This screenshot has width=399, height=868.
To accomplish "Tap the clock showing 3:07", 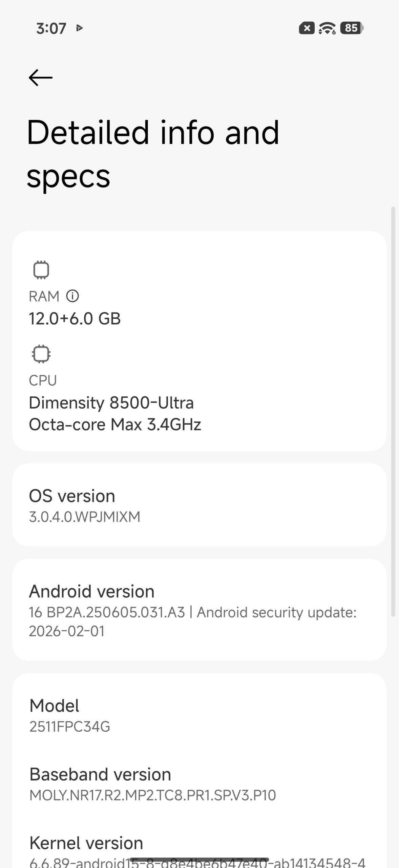I will click(51, 28).
